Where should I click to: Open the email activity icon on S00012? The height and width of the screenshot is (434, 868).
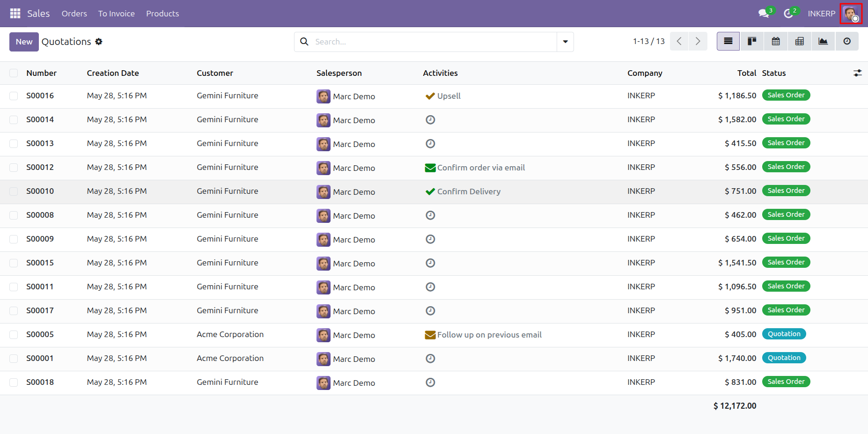(430, 168)
